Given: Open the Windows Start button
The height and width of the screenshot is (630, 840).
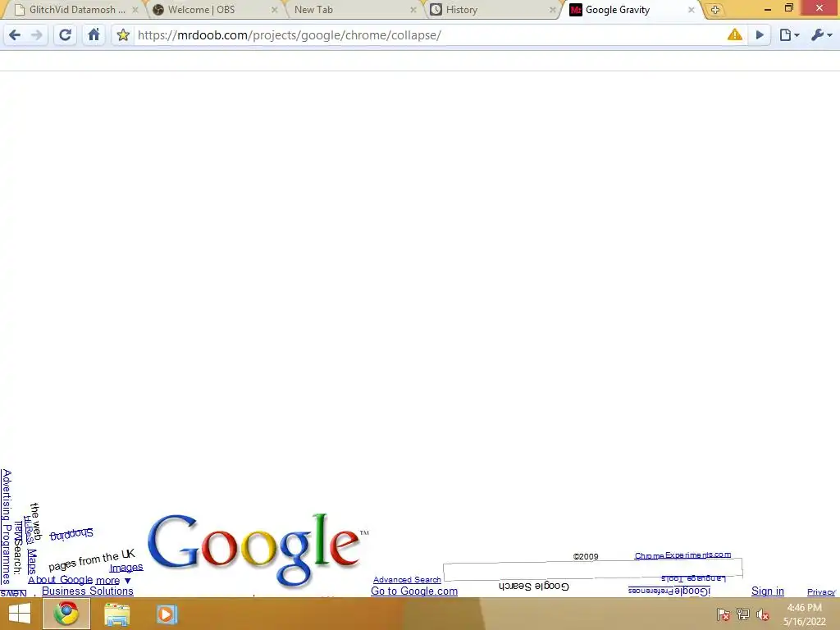Looking at the screenshot, I should point(20,614).
